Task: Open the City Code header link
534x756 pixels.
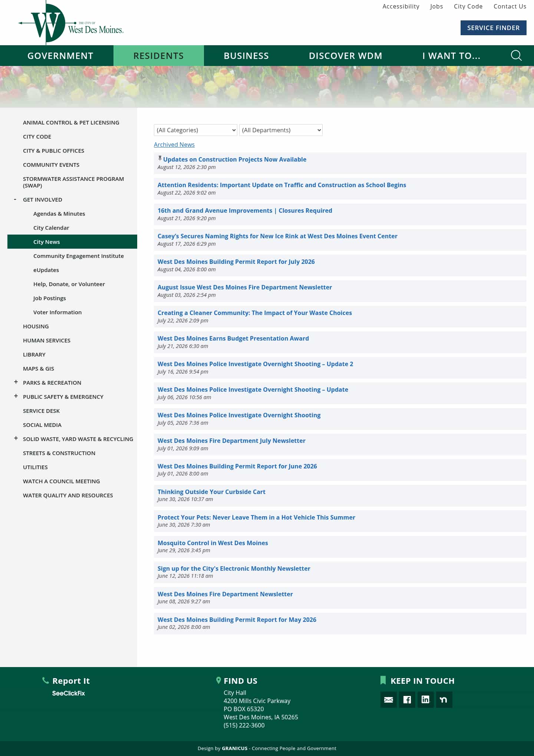Action: coord(468,6)
